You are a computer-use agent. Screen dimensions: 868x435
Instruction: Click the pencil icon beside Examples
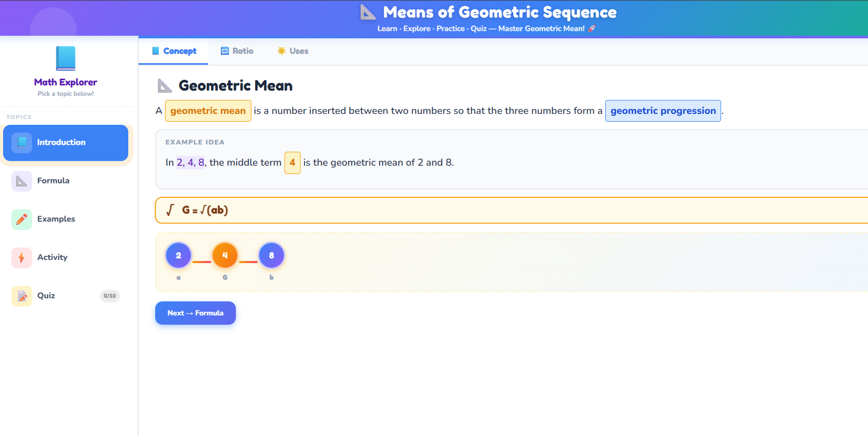click(21, 219)
